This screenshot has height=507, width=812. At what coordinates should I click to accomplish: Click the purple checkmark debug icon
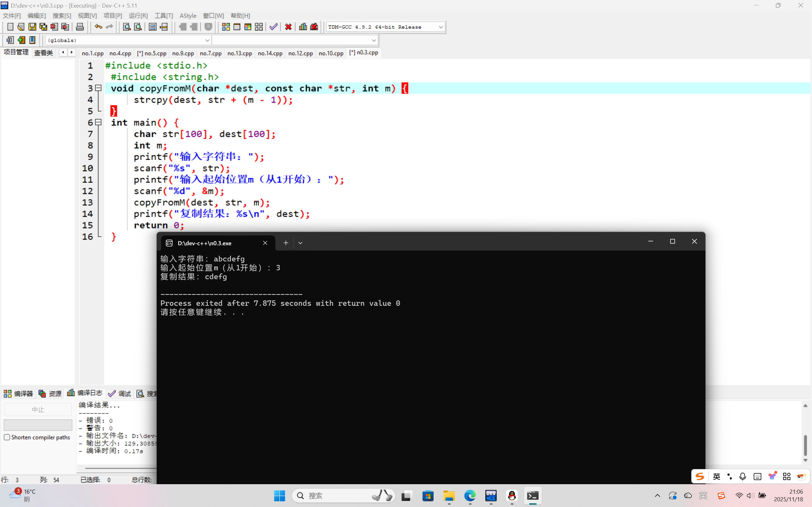[273, 27]
